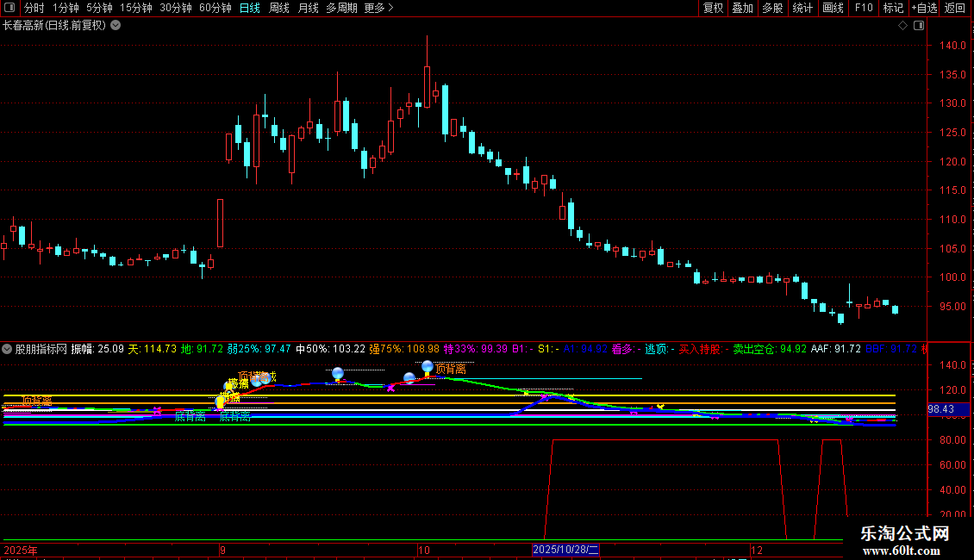Screen dimensions: 974x560
Task: Open the 统计 statistics tool
Action: pos(802,8)
